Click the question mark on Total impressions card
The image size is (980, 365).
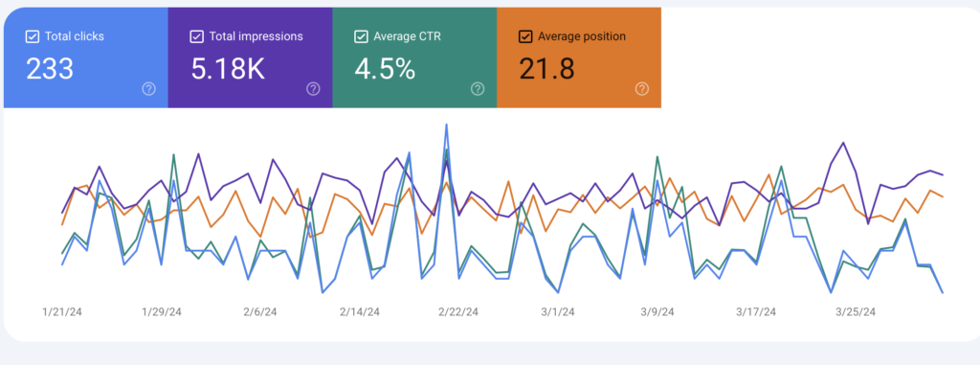coord(313,89)
